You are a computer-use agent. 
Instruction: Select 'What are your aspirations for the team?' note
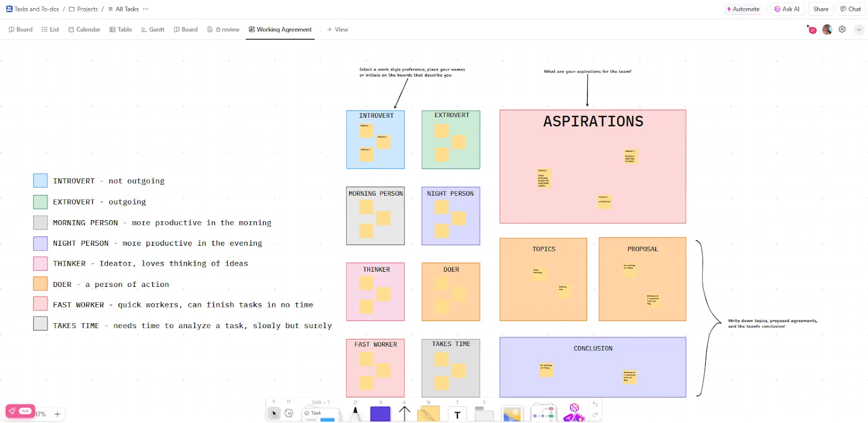tap(588, 72)
